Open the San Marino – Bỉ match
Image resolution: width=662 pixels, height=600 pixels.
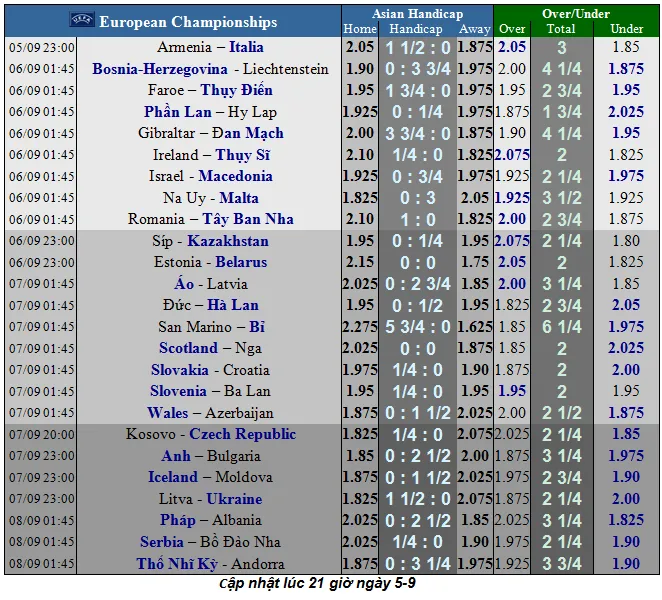[210, 327]
